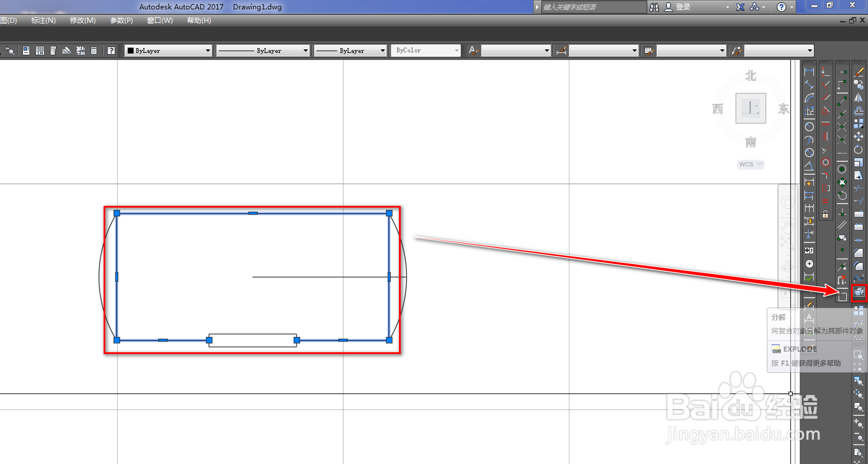This screenshot has height=464, width=868.
Task: Select the Mirror tool
Action: tap(859, 97)
